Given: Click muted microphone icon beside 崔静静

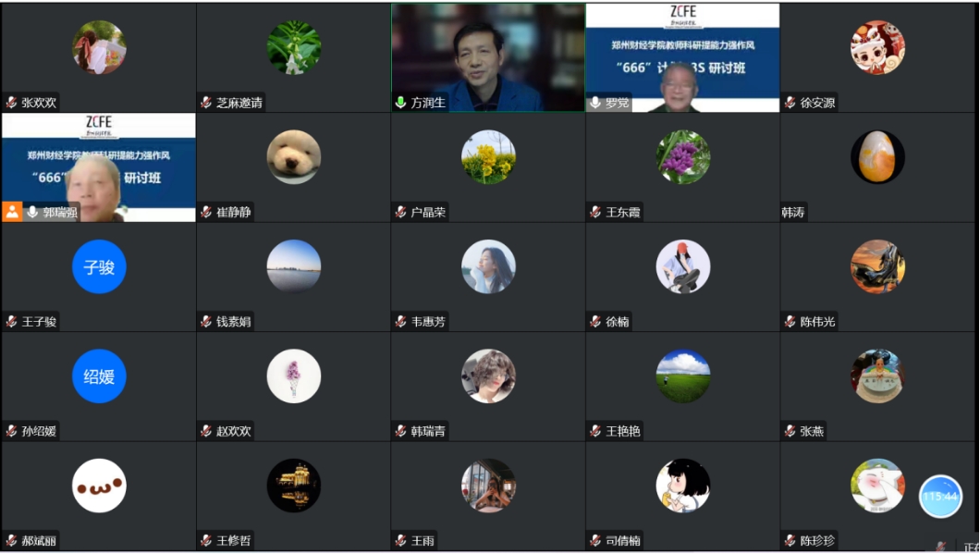Looking at the screenshot, I should pyautogui.click(x=206, y=212).
